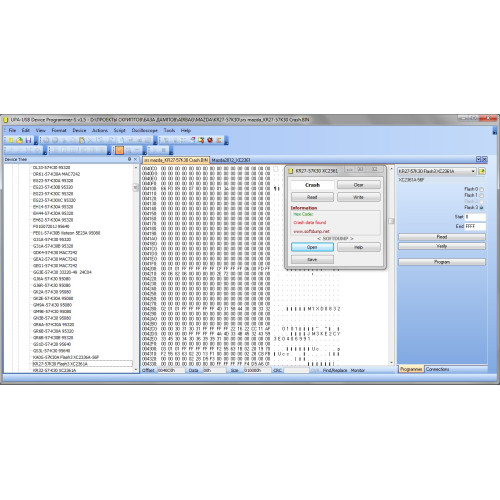This screenshot has height=500, width=500.
Task: Click the Program button
Action: (442, 262)
